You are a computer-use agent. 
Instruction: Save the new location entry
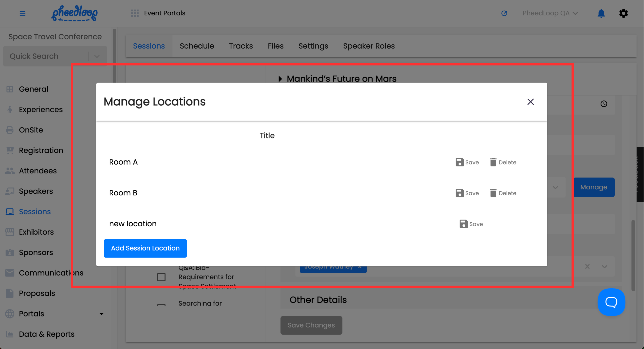point(471,224)
